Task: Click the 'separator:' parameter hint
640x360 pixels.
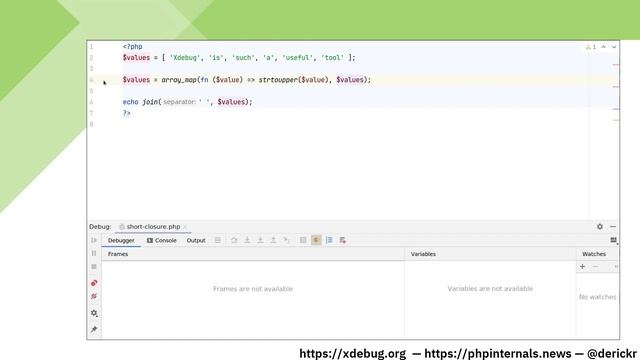Action: coord(180,102)
